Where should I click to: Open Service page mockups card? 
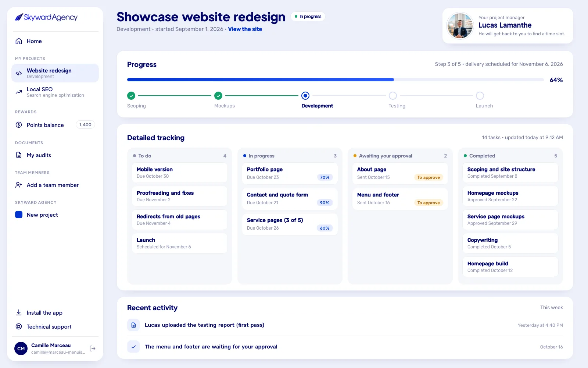coord(510,220)
